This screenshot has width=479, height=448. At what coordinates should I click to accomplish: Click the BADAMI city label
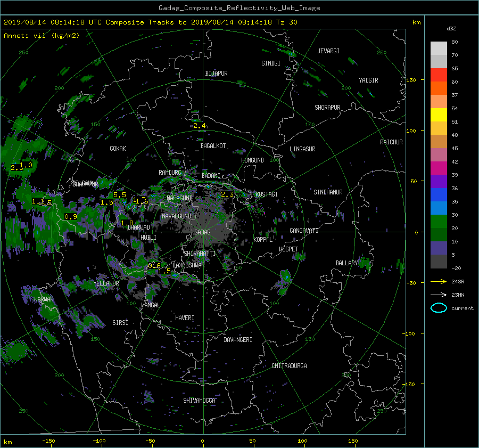coord(211,176)
